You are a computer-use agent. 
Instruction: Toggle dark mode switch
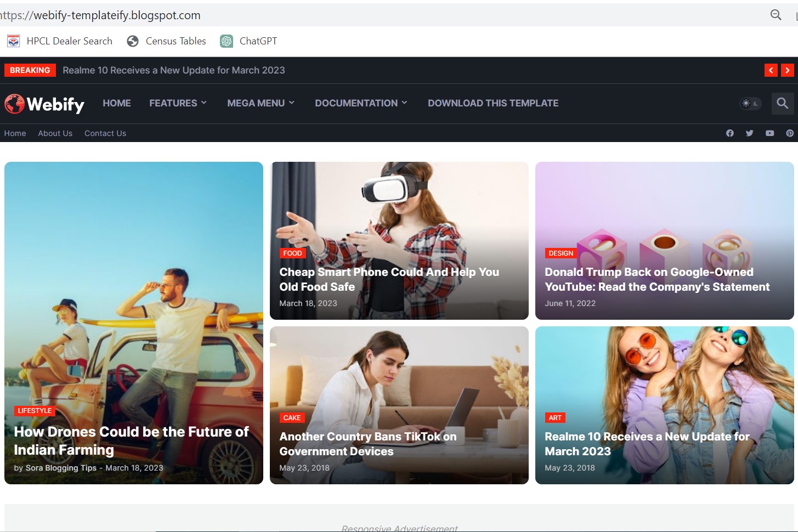[x=750, y=103]
